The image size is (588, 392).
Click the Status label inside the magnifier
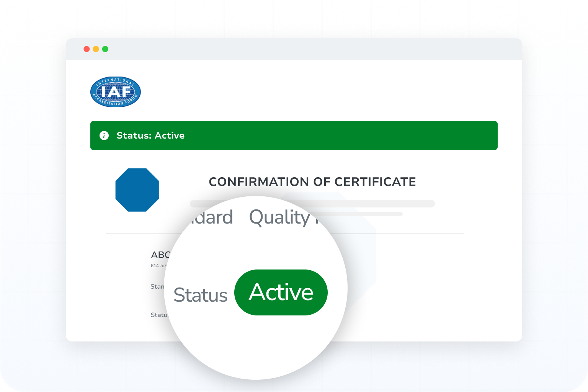200,295
